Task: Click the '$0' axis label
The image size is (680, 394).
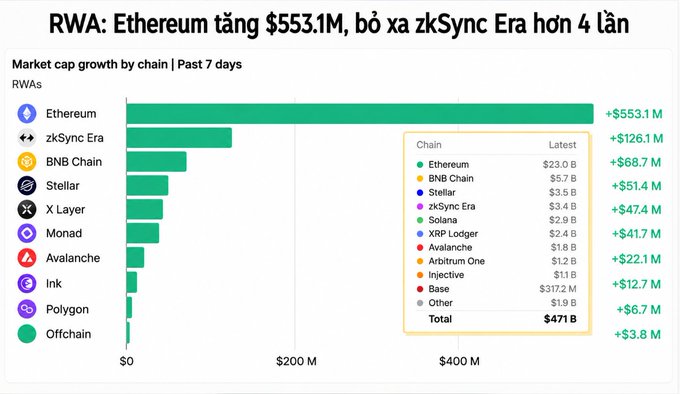Action: 127,361
